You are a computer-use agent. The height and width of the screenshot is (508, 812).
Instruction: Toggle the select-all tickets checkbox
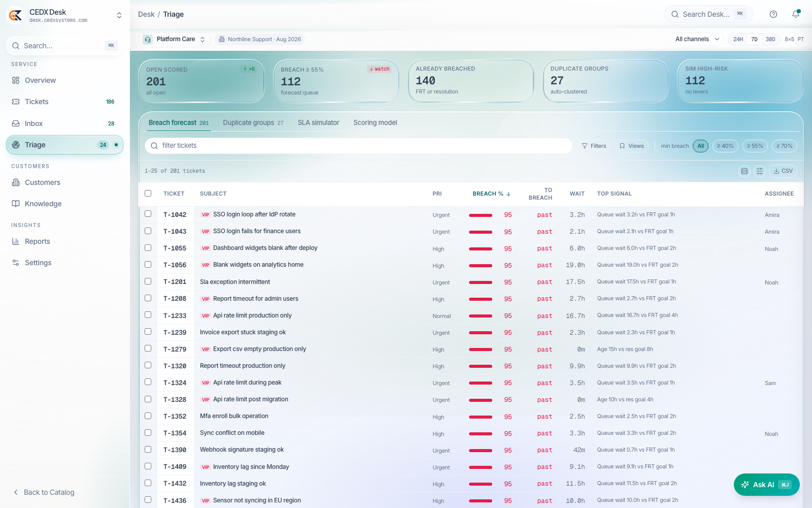[x=148, y=194]
